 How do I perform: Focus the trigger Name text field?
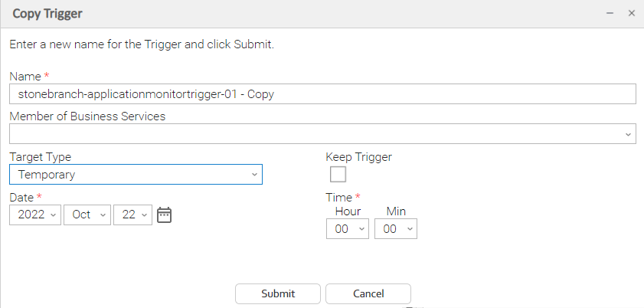click(322, 93)
